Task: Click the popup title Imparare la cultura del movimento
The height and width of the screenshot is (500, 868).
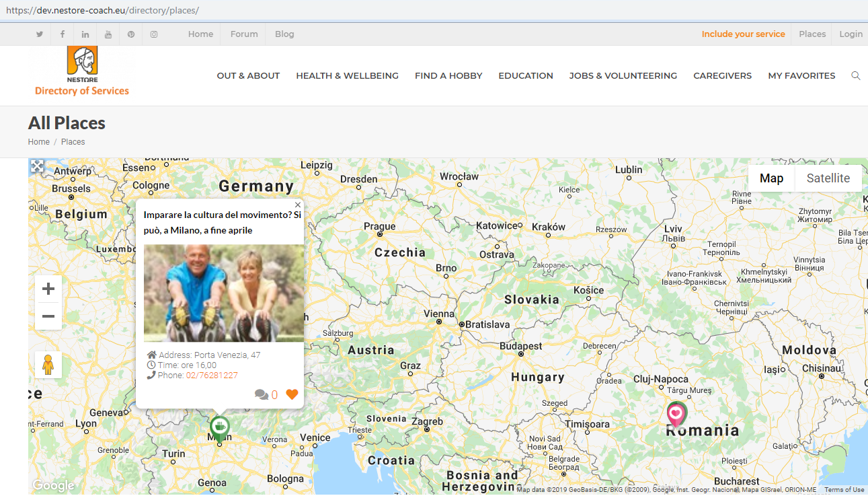Action: [x=222, y=223]
